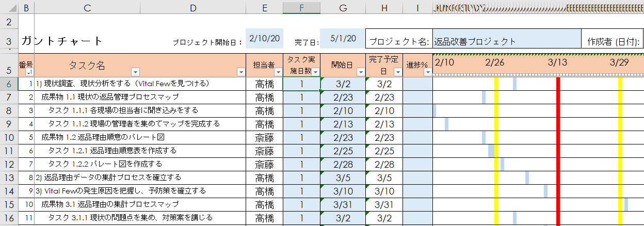Select 進捗% cell for task 1.1.2
Image resolution: width=644 pixels, height=226 pixels.
point(417,124)
